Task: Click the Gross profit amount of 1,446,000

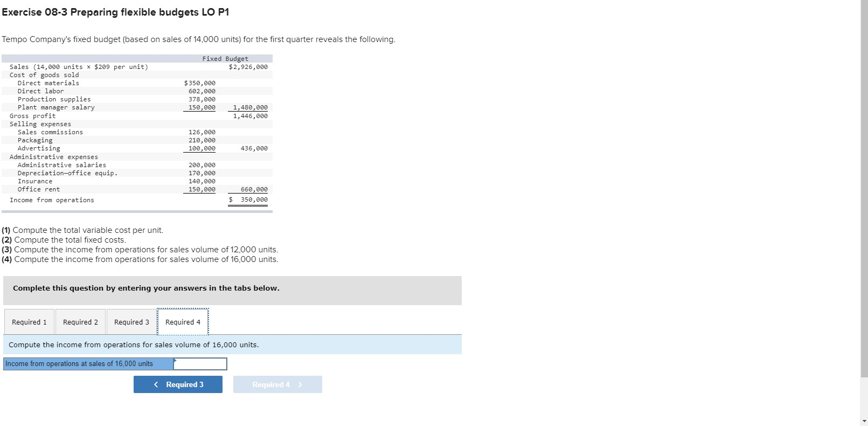Action: click(249, 115)
